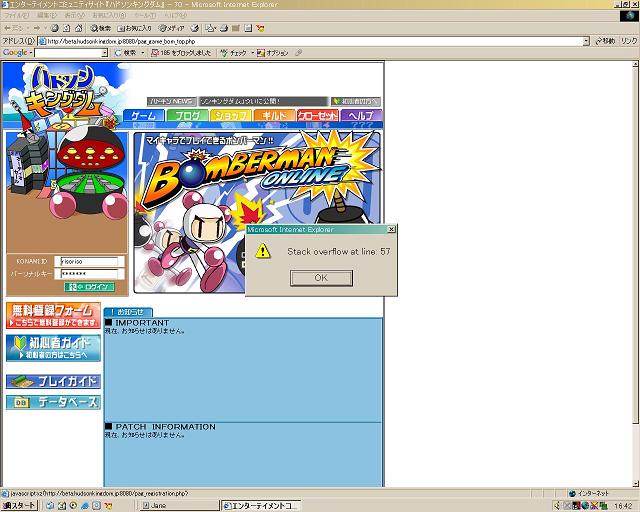Click the Print toolbar icon
This screenshot has width=640, height=512.
click(x=224, y=28)
